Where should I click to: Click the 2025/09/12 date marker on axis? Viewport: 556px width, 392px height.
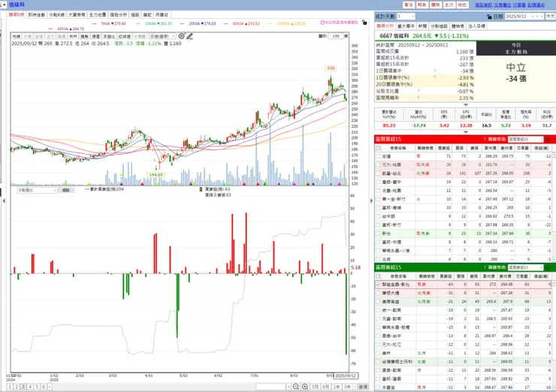(346, 375)
